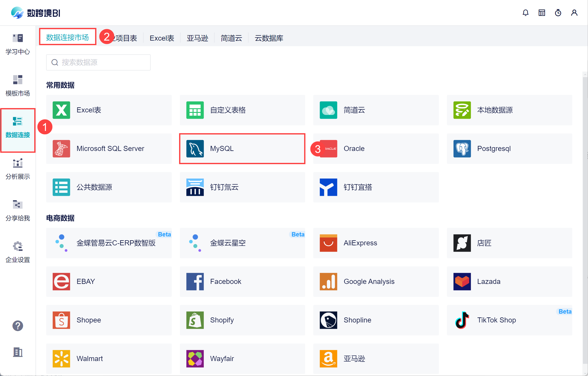Screen dimensions: 588x376
Task: Open the timer clock icon in header
Action: pos(558,13)
